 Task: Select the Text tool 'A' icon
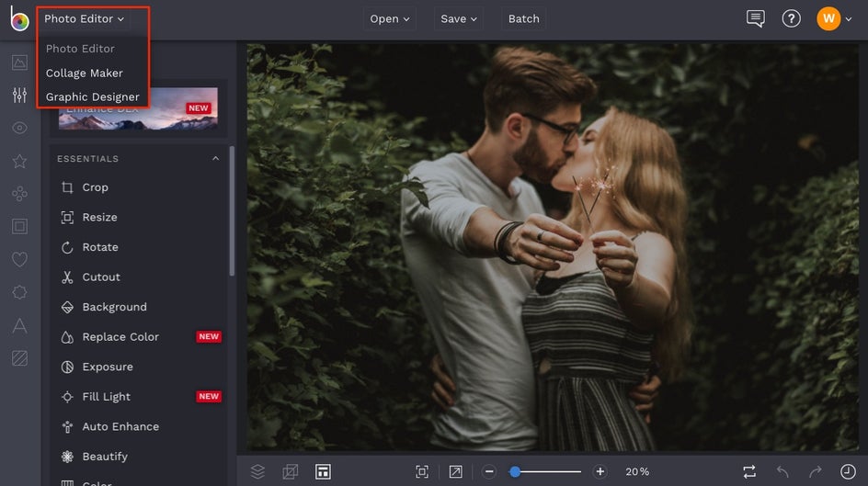point(19,325)
